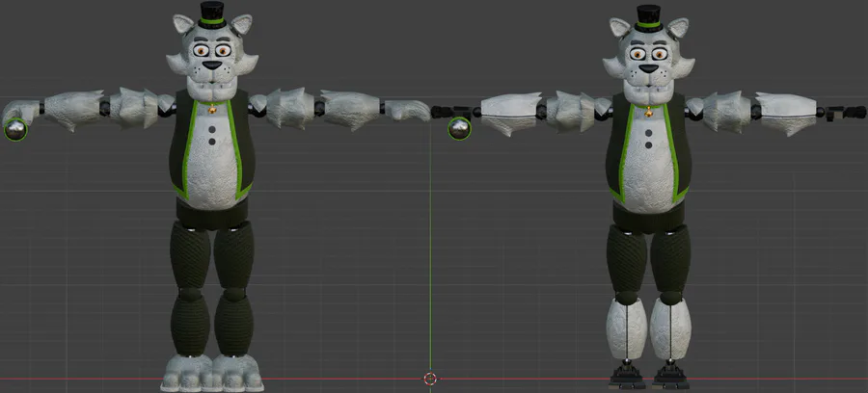Select the lower chest button on right model
This screenshot has height=393, width=868.
(648, 145)
